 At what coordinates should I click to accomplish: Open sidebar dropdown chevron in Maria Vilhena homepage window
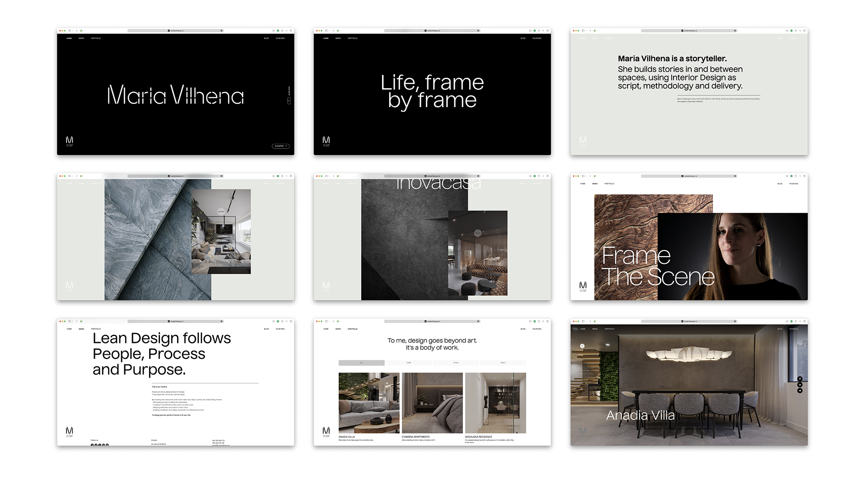coord(73,31)
